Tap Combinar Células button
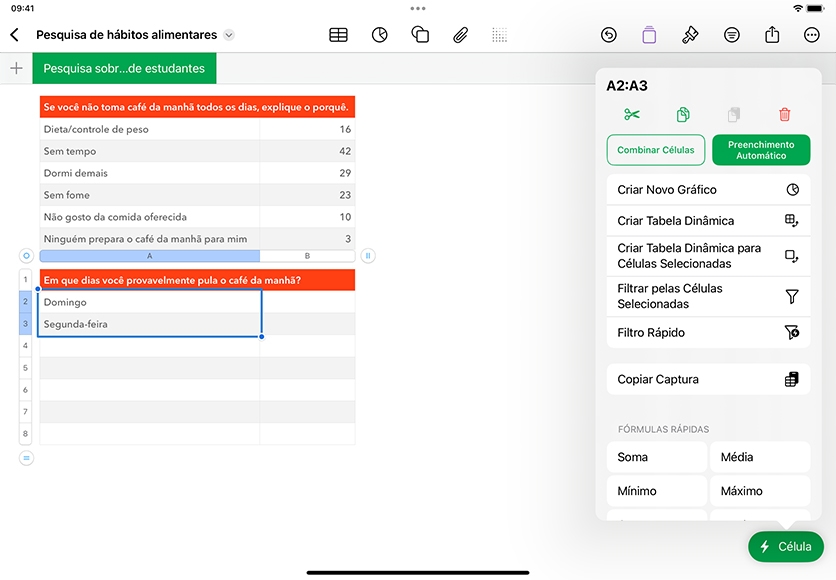The width and height of the screenshot is (836, 580). tap(656, 150)
